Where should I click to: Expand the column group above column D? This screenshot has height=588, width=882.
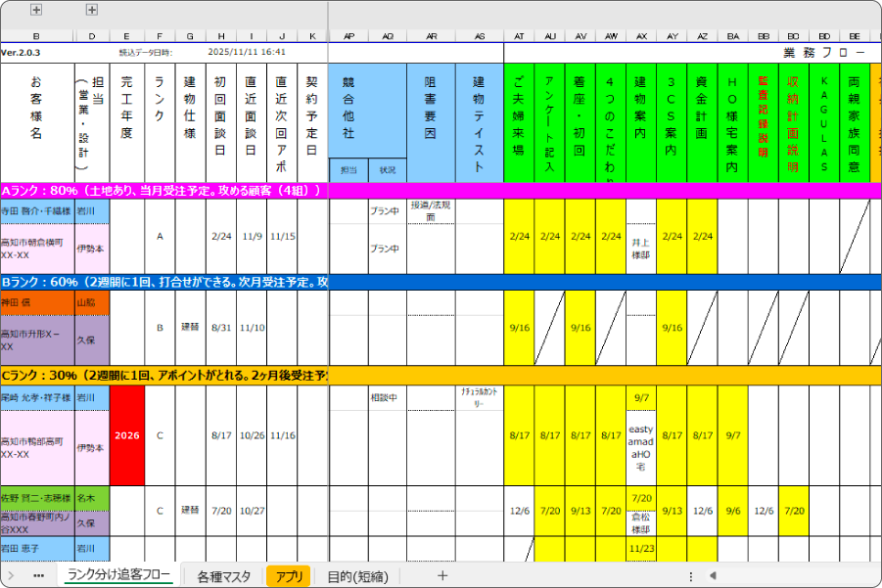coord(92,10)
